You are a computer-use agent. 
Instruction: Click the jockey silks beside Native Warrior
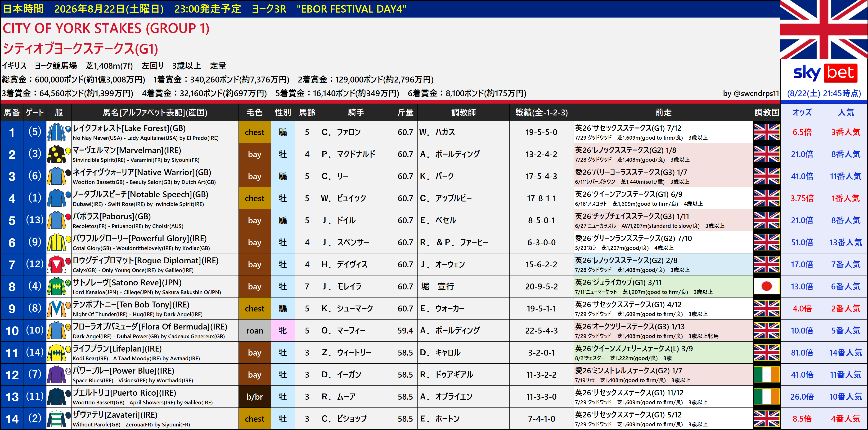[x=59, y=176]
